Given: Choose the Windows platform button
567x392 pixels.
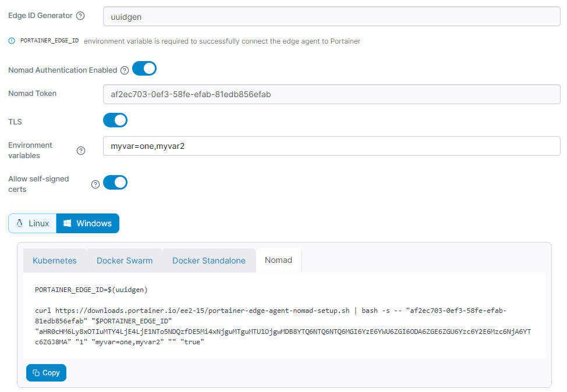Looking at the screenshot, I should [88, 223].
